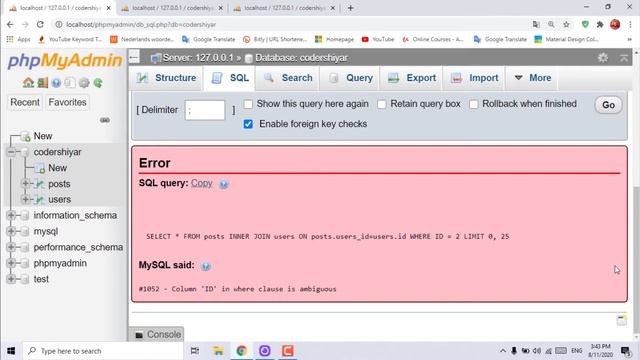
Task: Open the Console panel
Action: [157, 334]
